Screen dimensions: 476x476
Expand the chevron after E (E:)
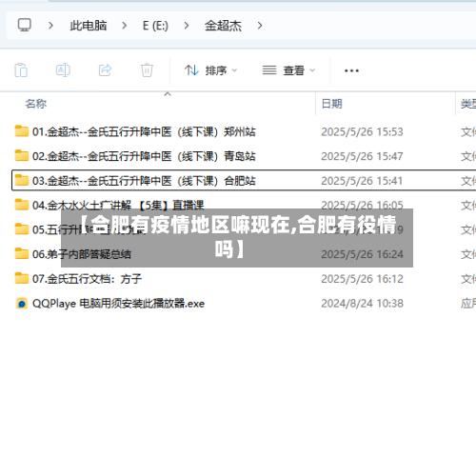point(187,26)
